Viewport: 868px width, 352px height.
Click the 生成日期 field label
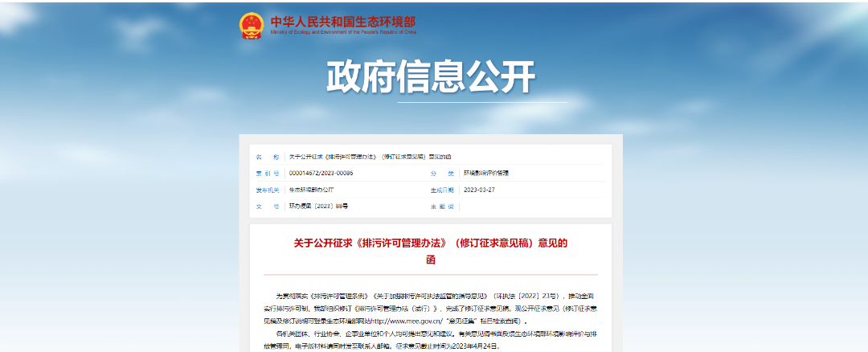click(x=442, y=190)
